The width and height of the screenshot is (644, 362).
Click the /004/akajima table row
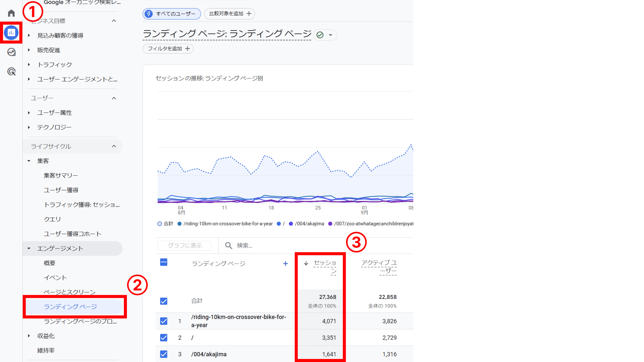pyautogui.click(x=209, y=354)
